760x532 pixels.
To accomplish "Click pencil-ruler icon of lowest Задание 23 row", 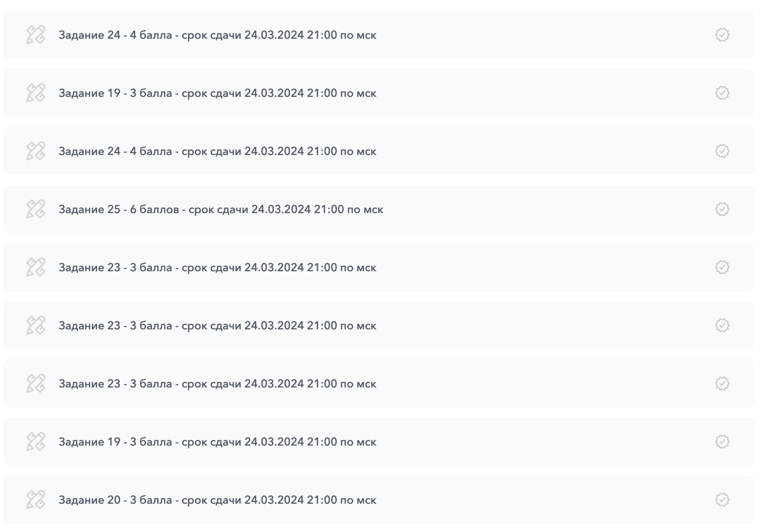I will (x=35, y=383).
